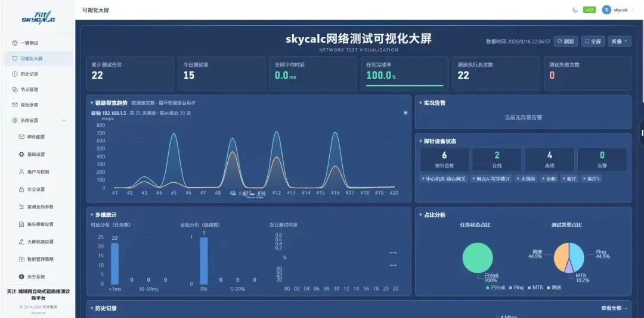Click the 22 bar in 时延分布 chart

click(114, 263)
